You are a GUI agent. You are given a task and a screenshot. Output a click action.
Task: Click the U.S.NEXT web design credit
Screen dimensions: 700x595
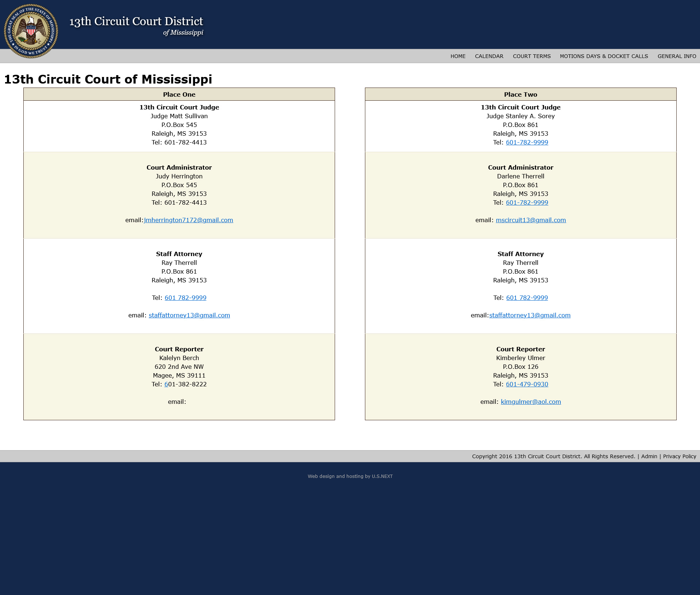pos(382,476)
